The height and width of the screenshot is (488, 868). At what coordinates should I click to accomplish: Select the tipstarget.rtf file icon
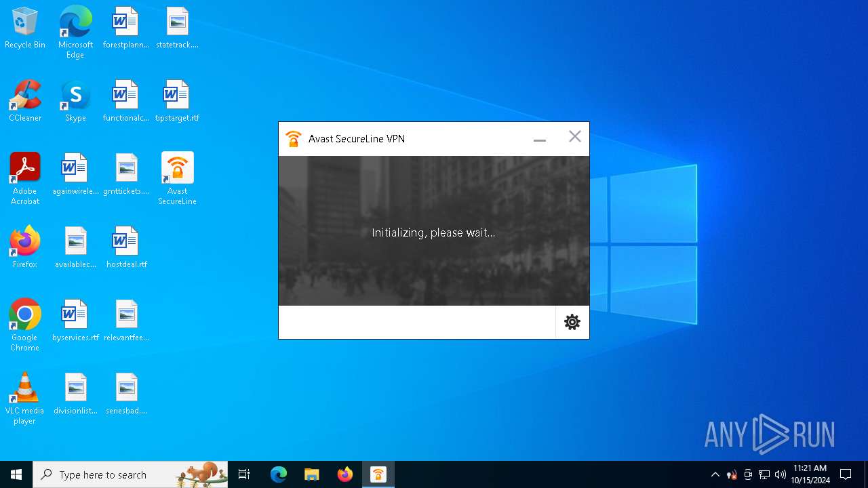(x=177, y=102)
